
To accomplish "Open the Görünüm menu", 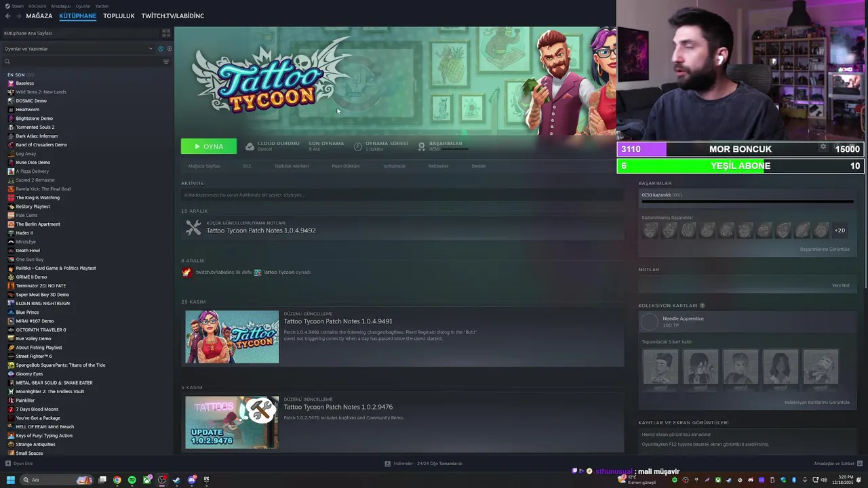I will [37, 6].
